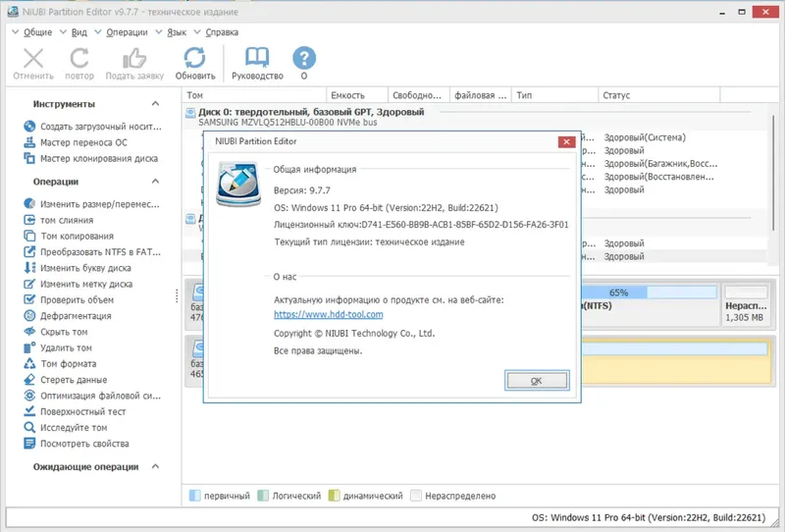This screenshot has width=785, height=532.
Task: Select Изменить метку диска
Action: pyautogui.click(x=78, y=284)
